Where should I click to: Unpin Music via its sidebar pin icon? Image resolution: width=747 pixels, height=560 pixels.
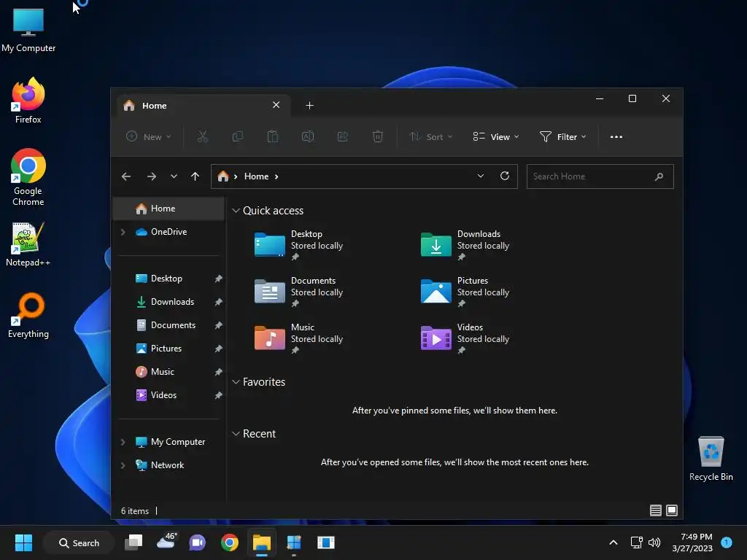(218, 372)
